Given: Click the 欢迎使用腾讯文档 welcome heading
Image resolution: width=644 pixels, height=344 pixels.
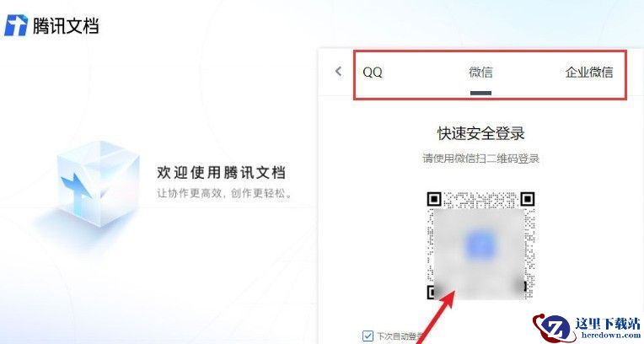Looking at the screenshot, I should [221, 173].
